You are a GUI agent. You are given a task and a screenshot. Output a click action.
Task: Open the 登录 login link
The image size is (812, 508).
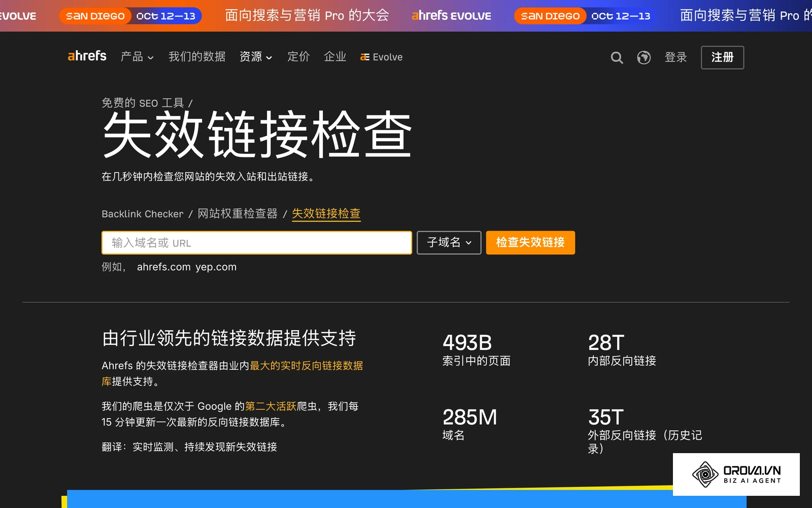point(675,57)
